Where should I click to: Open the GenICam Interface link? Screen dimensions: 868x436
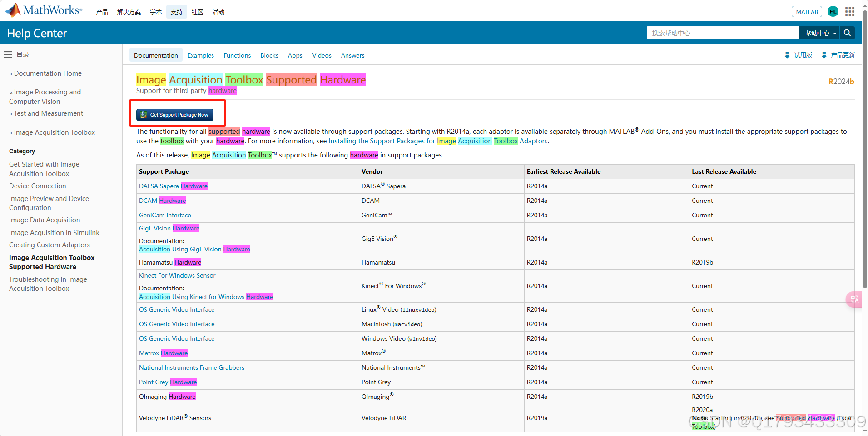click(x=165, y=215)
